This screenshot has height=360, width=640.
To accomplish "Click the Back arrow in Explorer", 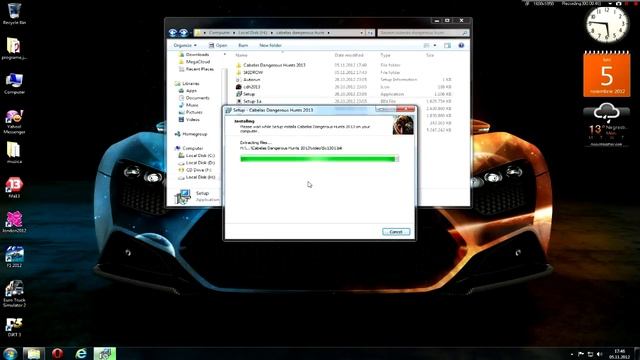I will [173, 33].
